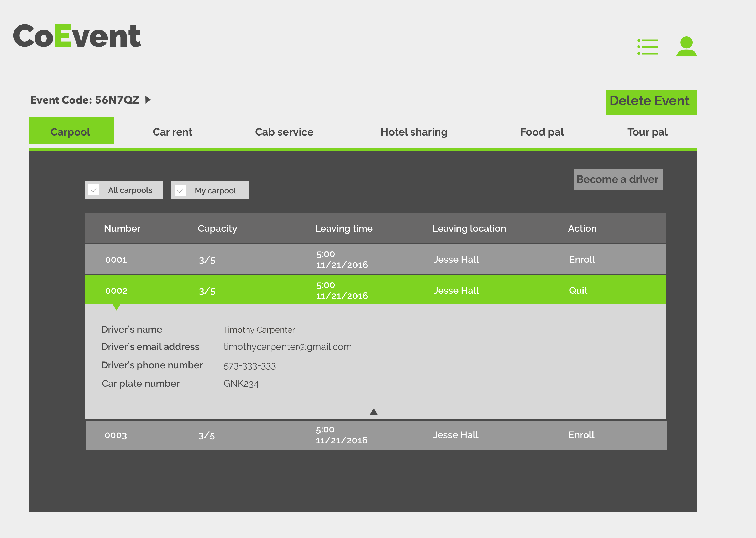Enroll in carpool 0003
Viewport: 756px width, 538px height.
click(581, 435)
